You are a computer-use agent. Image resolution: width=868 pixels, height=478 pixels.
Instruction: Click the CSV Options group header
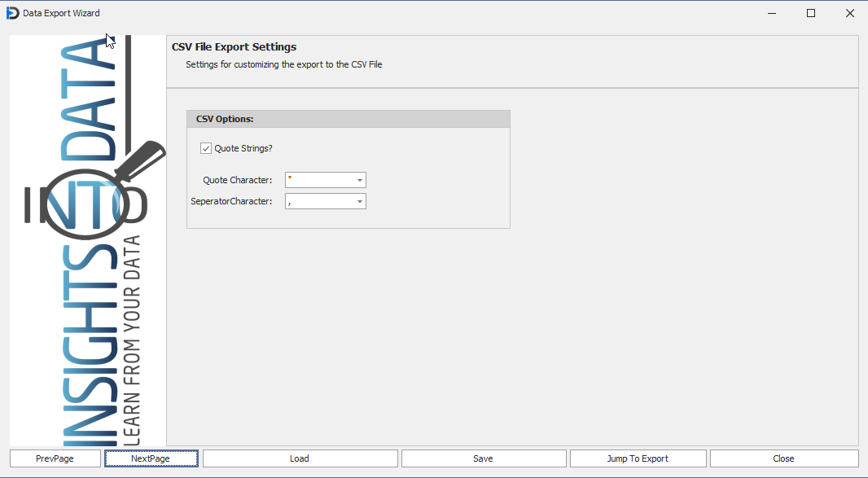(348, 119)
